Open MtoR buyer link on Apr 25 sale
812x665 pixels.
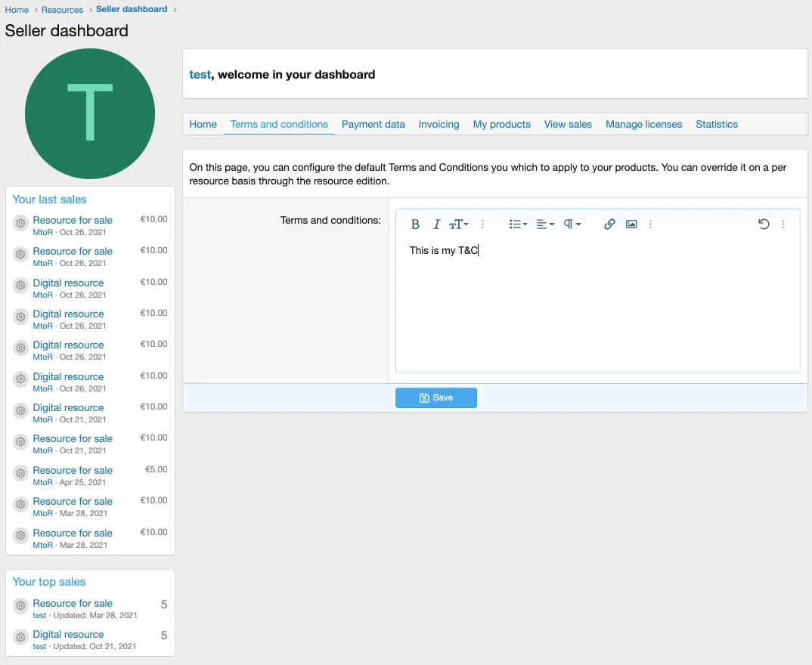click(43, 482)
